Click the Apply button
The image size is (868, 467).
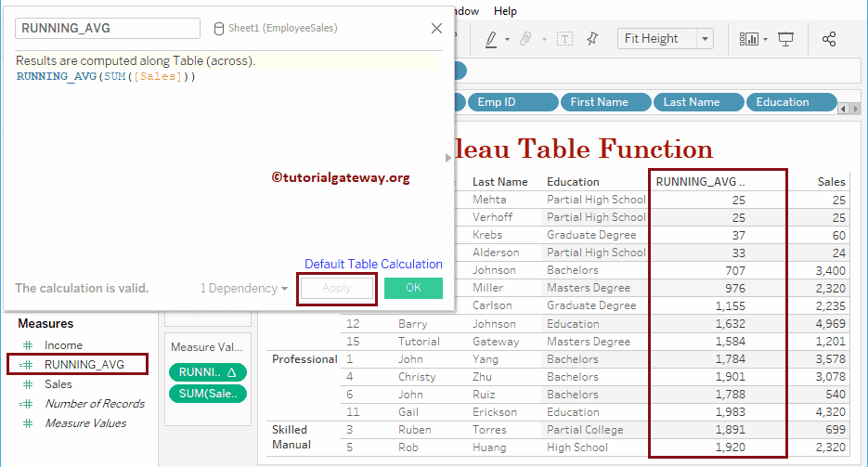click(337, 289)
